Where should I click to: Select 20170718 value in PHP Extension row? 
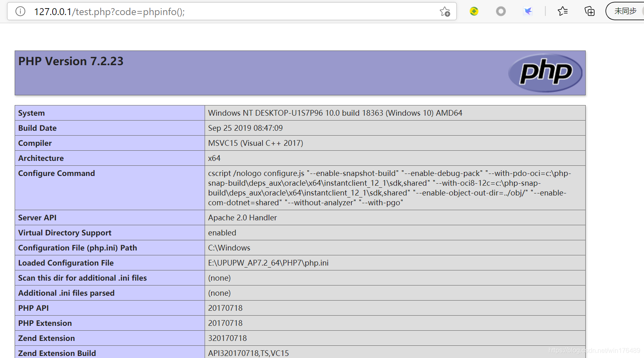click(x=225, y=323)
